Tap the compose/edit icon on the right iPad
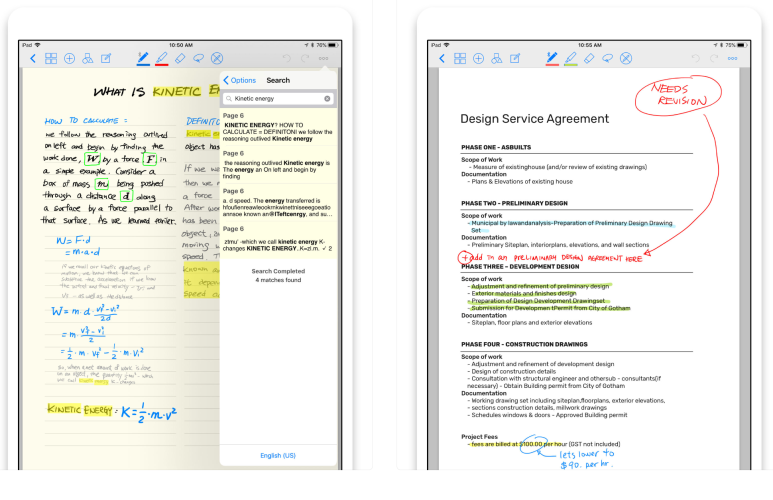This screenshot has height=500, width=773. tap(515, 59)
